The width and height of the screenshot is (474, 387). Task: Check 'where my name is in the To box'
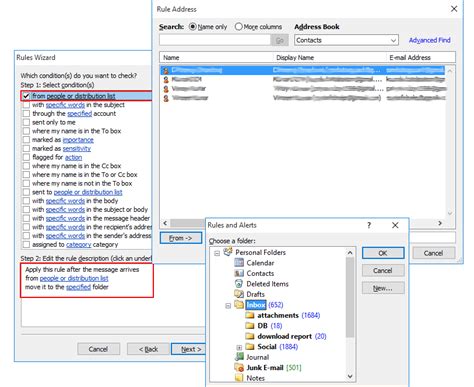pyautogui.click(x=26, y=131)
